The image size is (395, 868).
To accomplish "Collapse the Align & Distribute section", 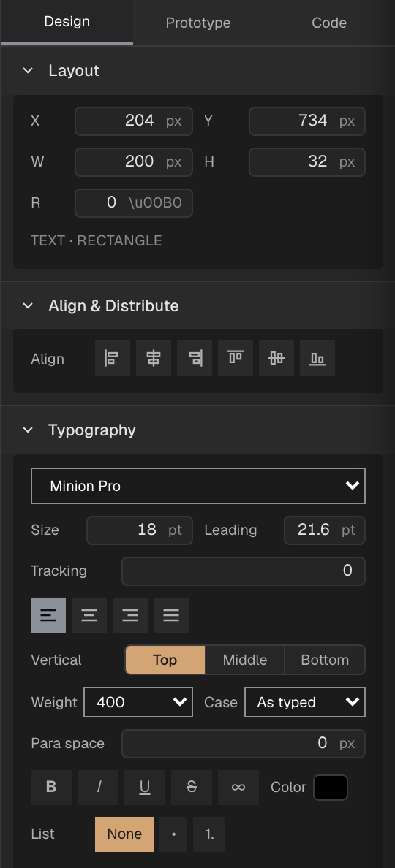I will [28, 306].
